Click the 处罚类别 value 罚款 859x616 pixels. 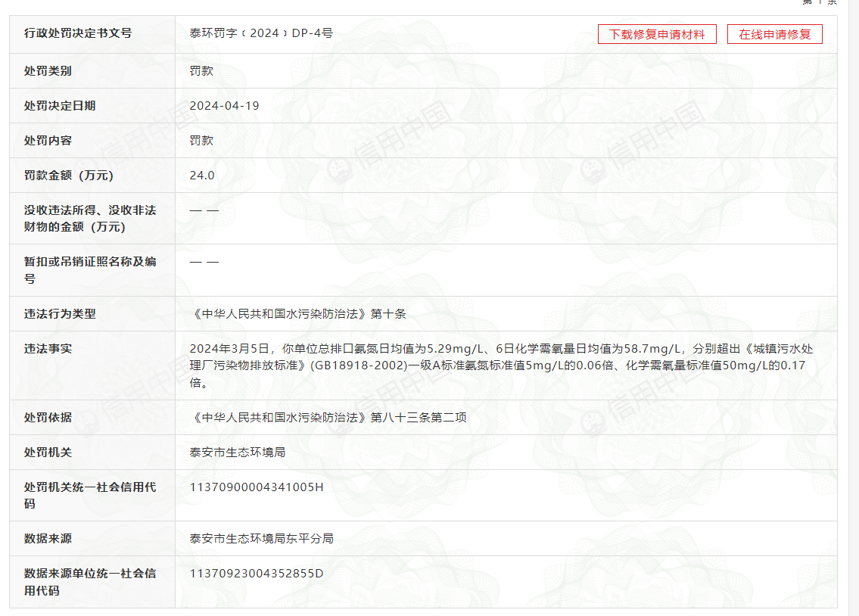200,71
